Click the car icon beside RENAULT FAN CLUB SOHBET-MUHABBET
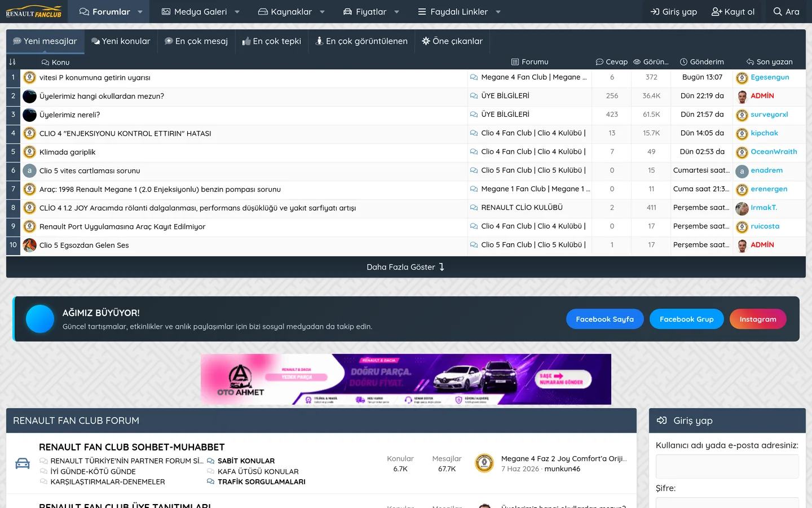Image resolution: width=812 pixels, height=508 pixels. (23, 463)
